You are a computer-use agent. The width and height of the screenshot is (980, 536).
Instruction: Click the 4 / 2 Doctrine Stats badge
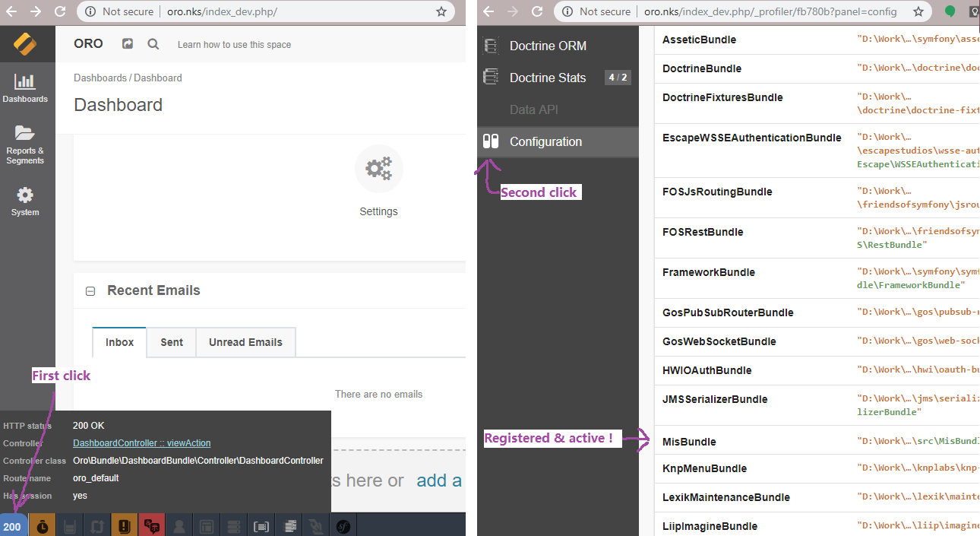pos(618,78)
